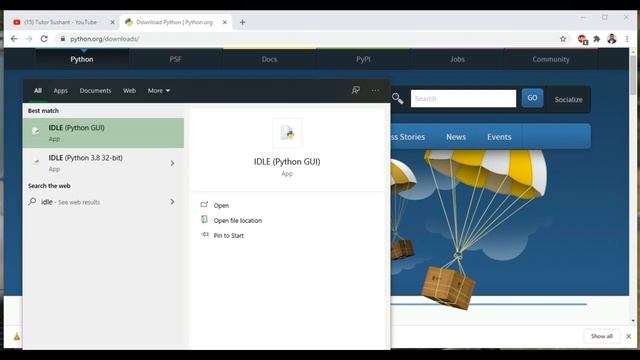Click the GO search button
Image resolution: width=640 pixels, height=360 pixels.
[532, 98]
